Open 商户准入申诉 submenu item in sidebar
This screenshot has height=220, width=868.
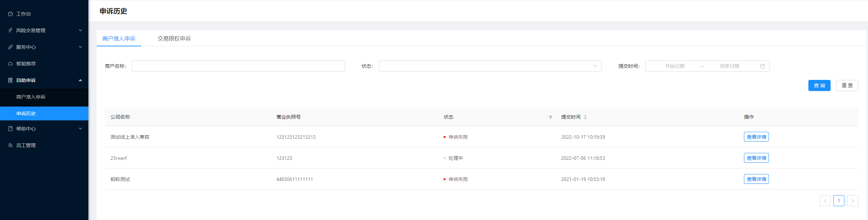click(x=31, y=97)
